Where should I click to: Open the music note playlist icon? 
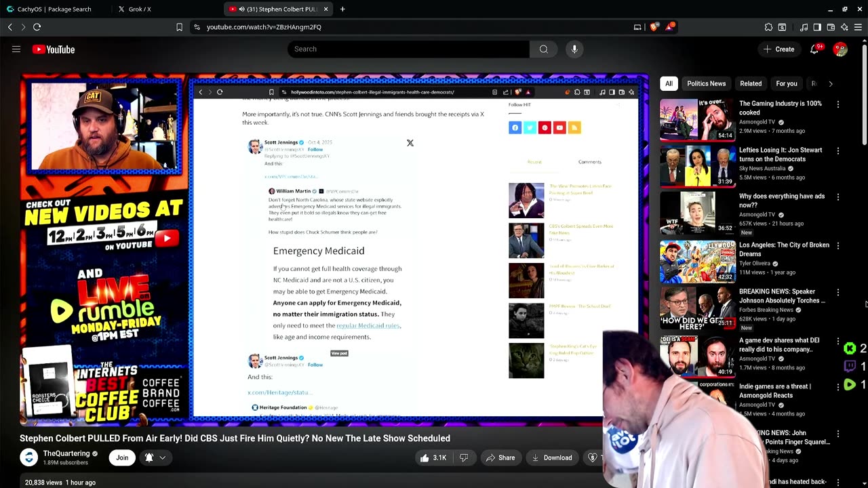click(x=804, y=27)
